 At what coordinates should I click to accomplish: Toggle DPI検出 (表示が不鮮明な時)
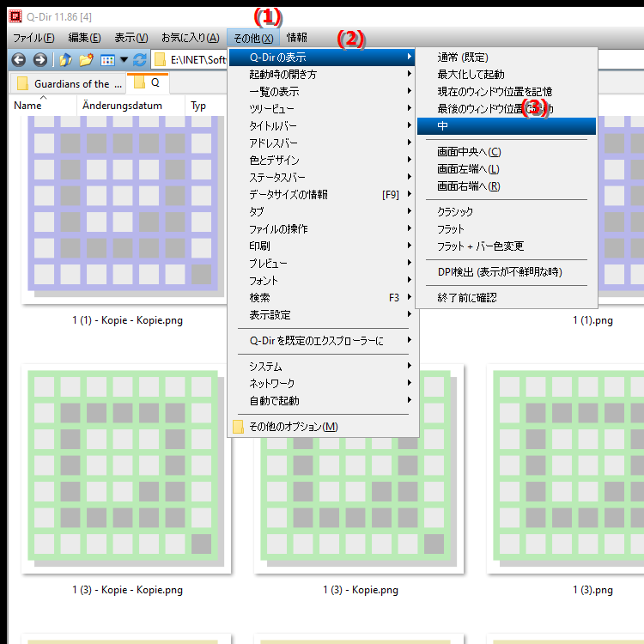click(507, 272)
